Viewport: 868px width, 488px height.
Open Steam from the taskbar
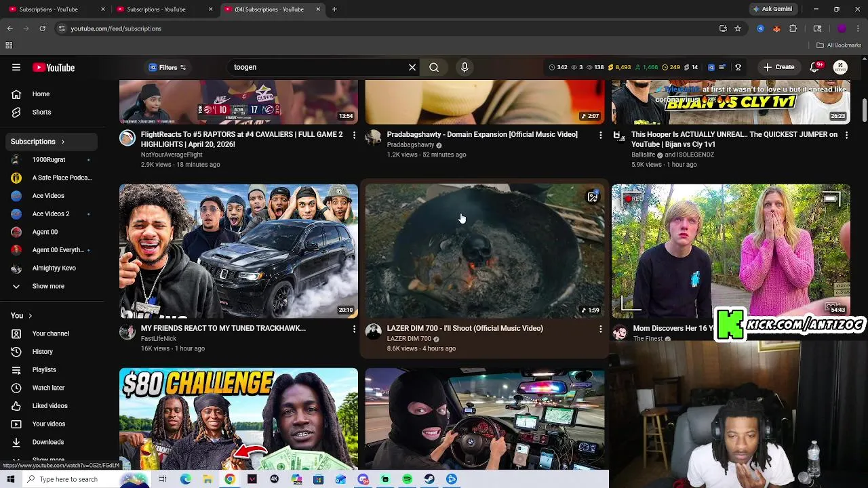pos(429,479)
